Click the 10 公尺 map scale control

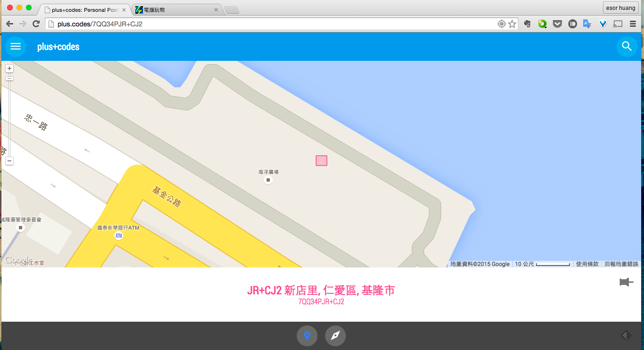tap(543, 264)
